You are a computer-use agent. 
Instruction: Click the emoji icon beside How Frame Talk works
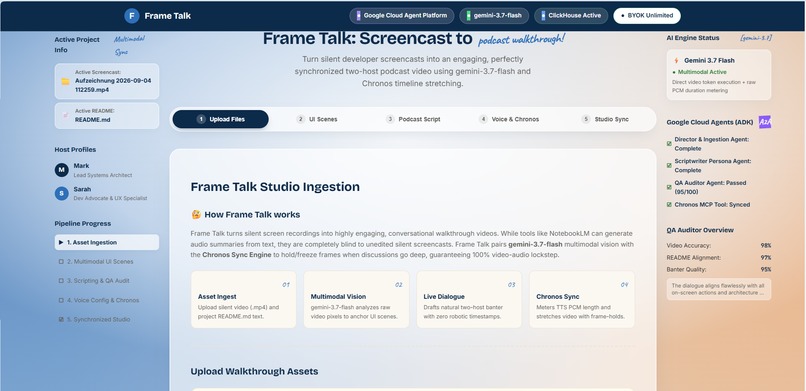click(x=196, y=215)
